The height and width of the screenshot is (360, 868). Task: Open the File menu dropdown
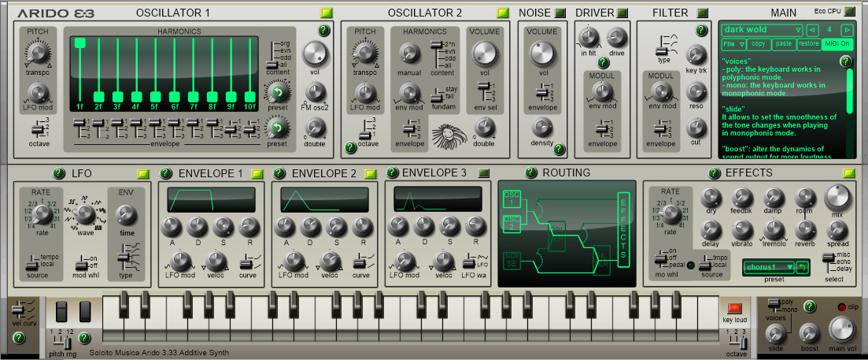pyautogui.click(x=734, y=44)
